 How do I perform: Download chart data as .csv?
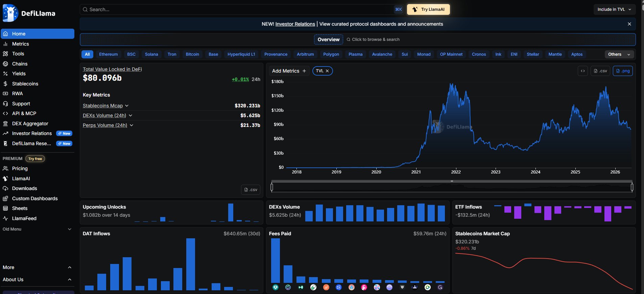[x=600, y=71]
